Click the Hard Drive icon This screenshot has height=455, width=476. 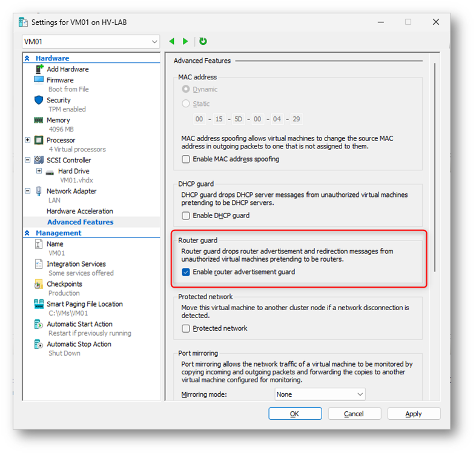50,172
